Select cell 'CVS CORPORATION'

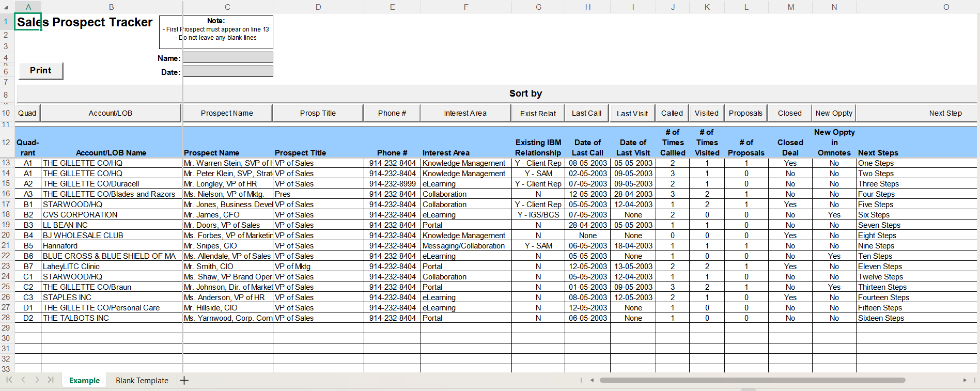click(x=112, y=215)
